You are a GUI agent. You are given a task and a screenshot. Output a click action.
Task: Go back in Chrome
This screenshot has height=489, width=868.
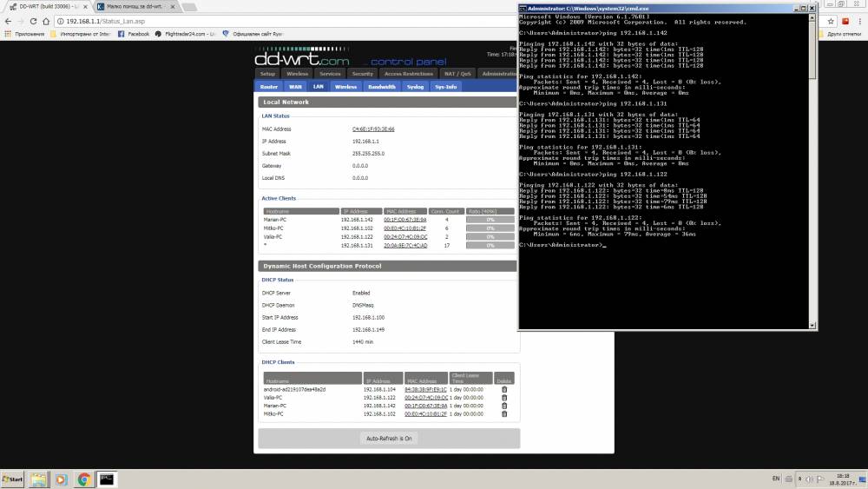tap(8, 21)
